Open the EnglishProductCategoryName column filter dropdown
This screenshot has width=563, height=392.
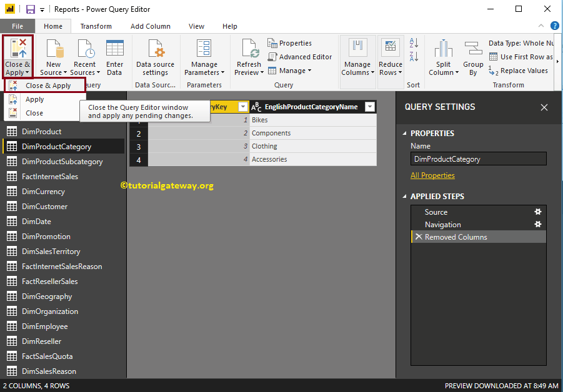(x=370, y=107)
